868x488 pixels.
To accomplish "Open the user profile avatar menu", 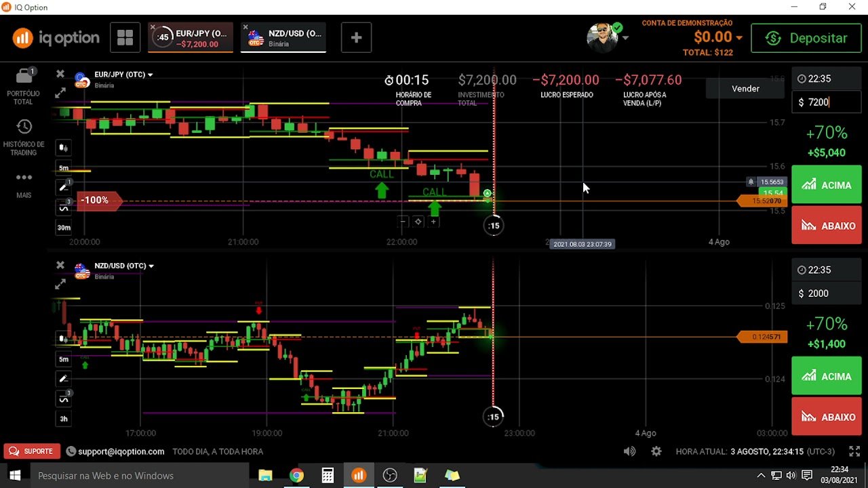I will click(x=602, y=37).
